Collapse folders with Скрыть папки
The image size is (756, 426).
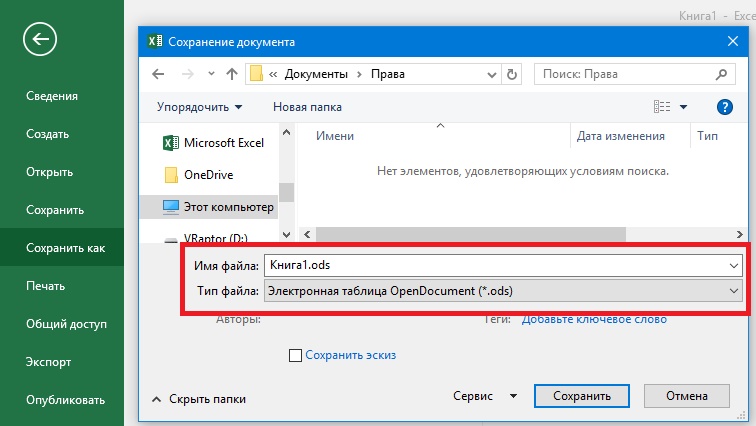(x=198, y=398)
